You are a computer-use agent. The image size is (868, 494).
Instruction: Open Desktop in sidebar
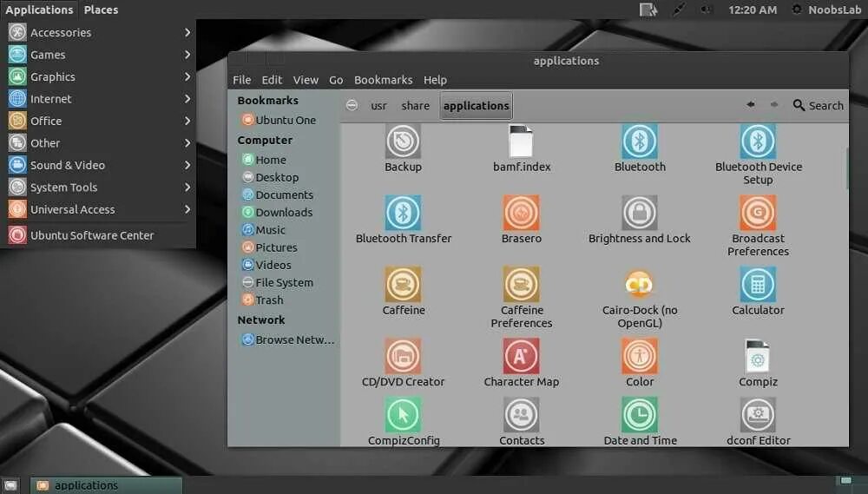pyautogui.click(x=271, y=178)
